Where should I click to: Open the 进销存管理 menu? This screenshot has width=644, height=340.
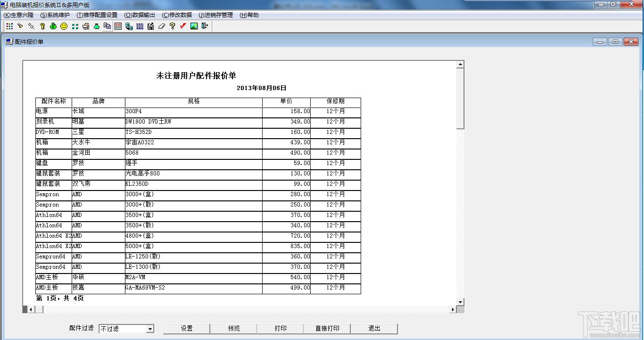[216, 15]
